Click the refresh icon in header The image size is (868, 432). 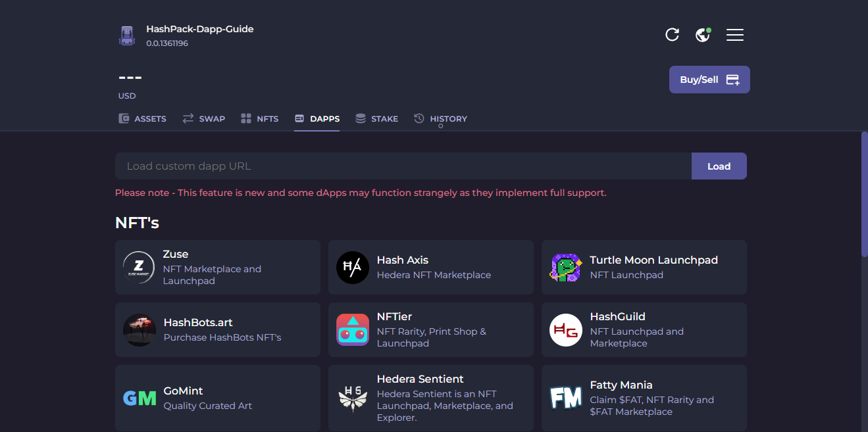[x=672, y=35]
